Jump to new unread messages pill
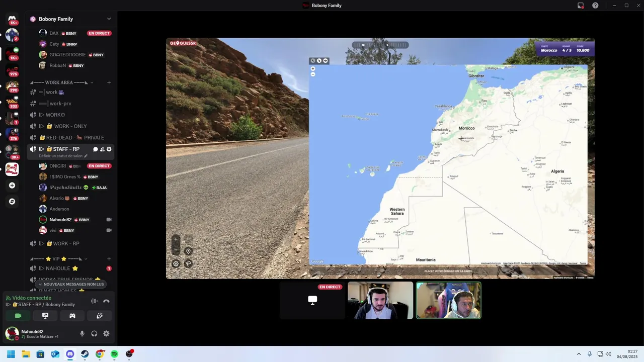The width and height of the screenshot is (644, 362). coord(70,284)
